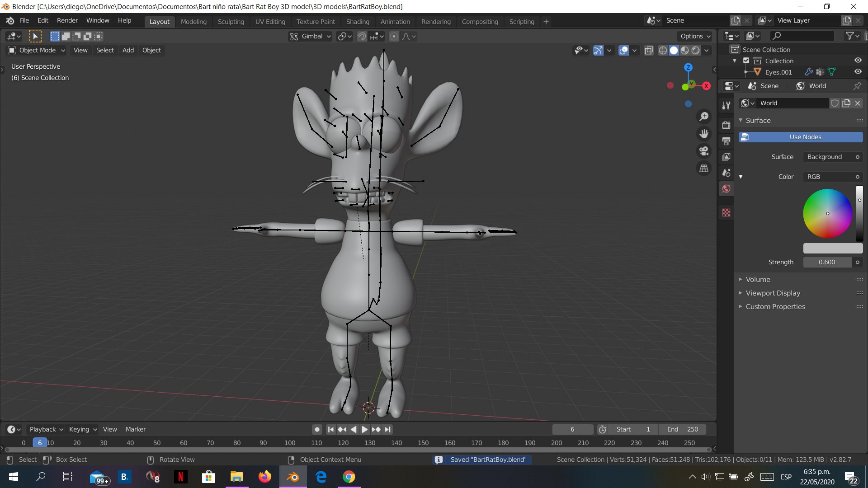Click new World datablock copy icon
Screen dimensions: 868x488
(x=846, y=103)
